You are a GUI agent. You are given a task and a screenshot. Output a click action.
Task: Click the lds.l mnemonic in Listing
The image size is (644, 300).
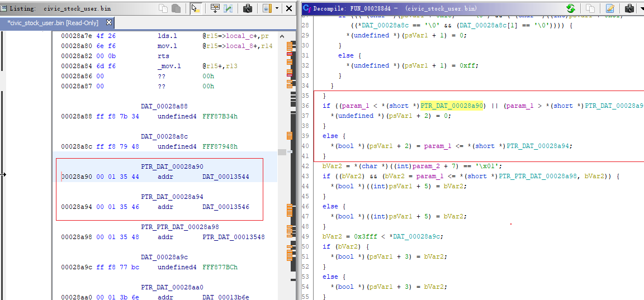167,36
